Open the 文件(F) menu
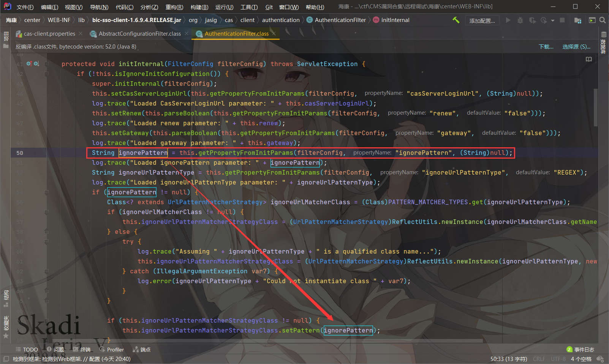Viewport: 609px width, 364px height. click(25, 7)
